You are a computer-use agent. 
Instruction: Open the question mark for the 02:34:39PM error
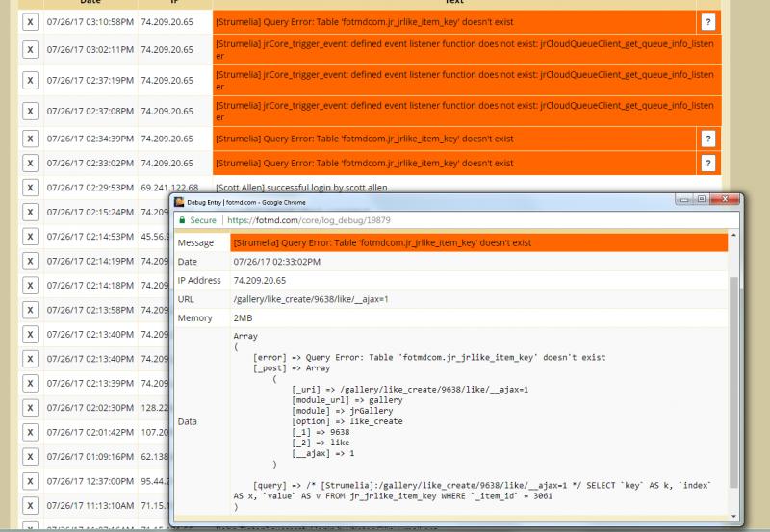707,139
